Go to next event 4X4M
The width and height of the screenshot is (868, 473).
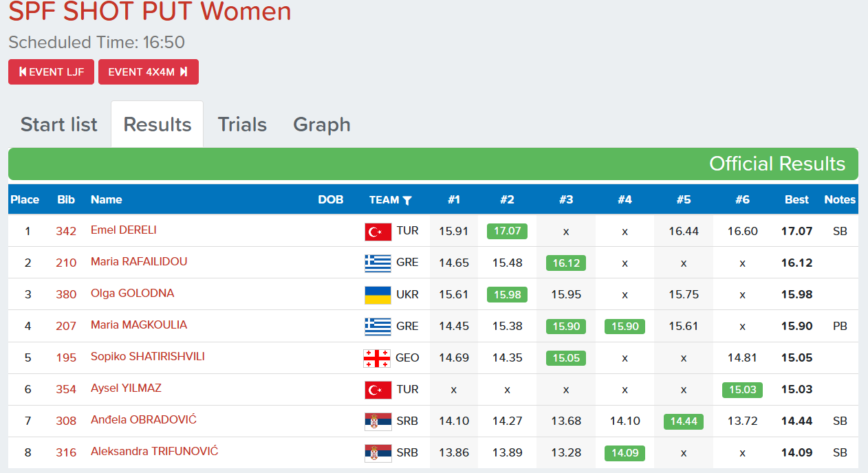pos(148,72)
